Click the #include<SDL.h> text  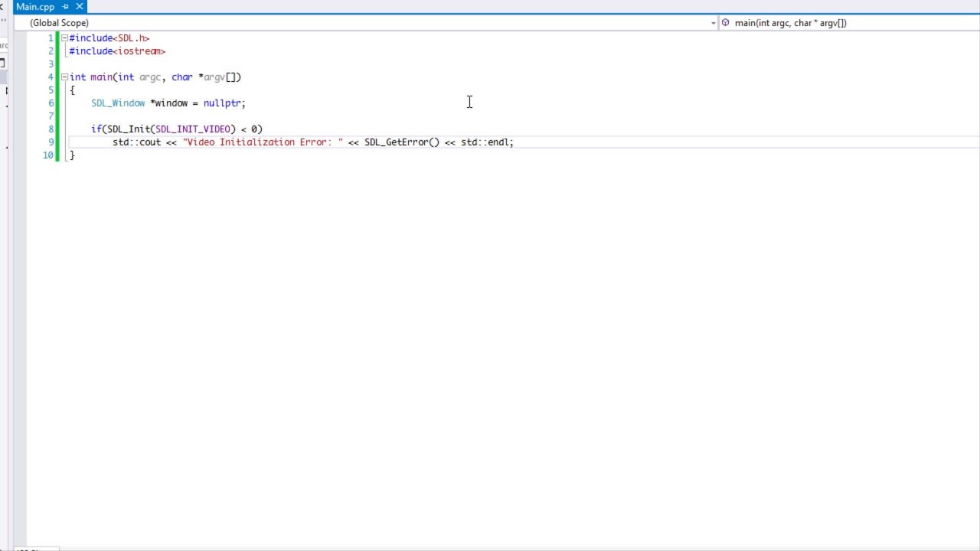(109, 38)
